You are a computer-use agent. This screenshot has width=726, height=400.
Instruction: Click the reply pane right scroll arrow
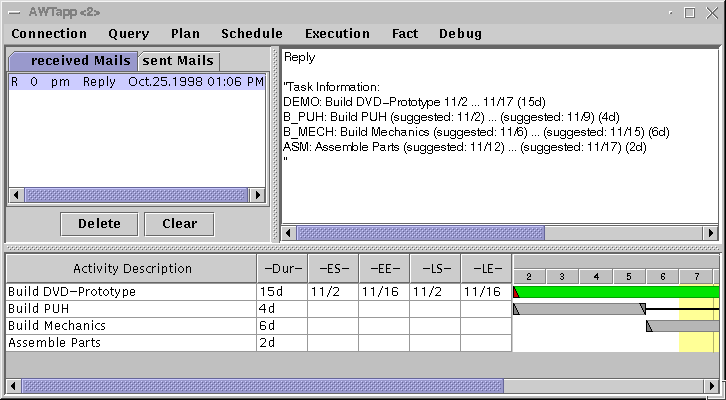[x=711, y=232]
